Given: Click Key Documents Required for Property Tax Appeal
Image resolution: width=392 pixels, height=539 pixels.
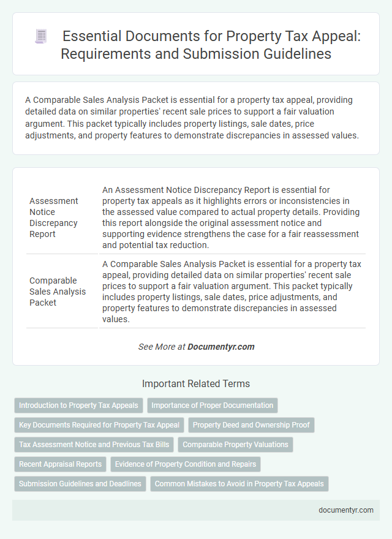Looking at the screenshot, I should pyautogui.click(x=99, y=425).
